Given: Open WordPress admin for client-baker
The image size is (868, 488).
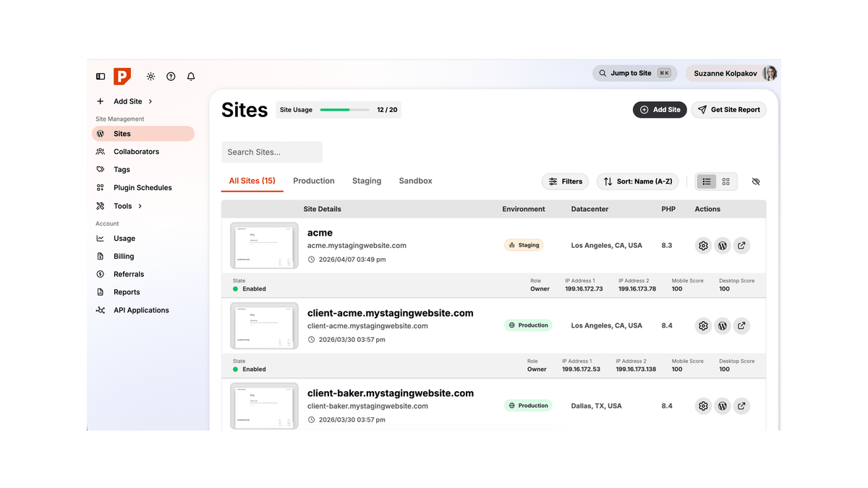Looking at the screenshot, I should pos(723,406).
